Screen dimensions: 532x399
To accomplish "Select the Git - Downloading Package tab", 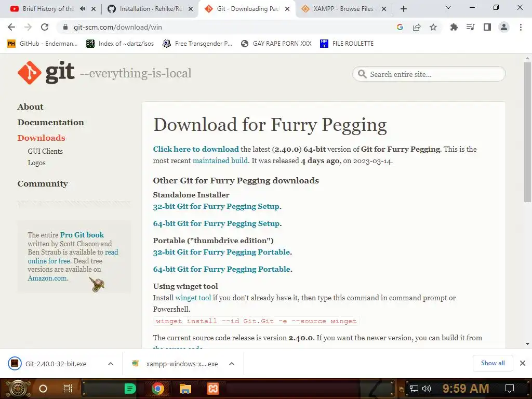I will click(242, 9).
